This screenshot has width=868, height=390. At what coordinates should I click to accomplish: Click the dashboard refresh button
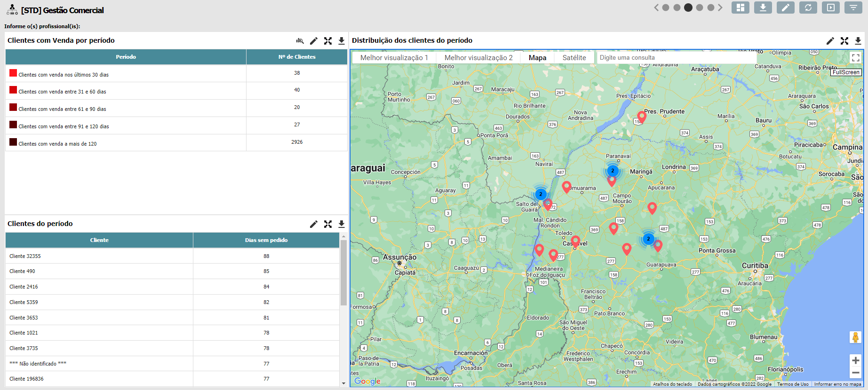click(808, 8)
